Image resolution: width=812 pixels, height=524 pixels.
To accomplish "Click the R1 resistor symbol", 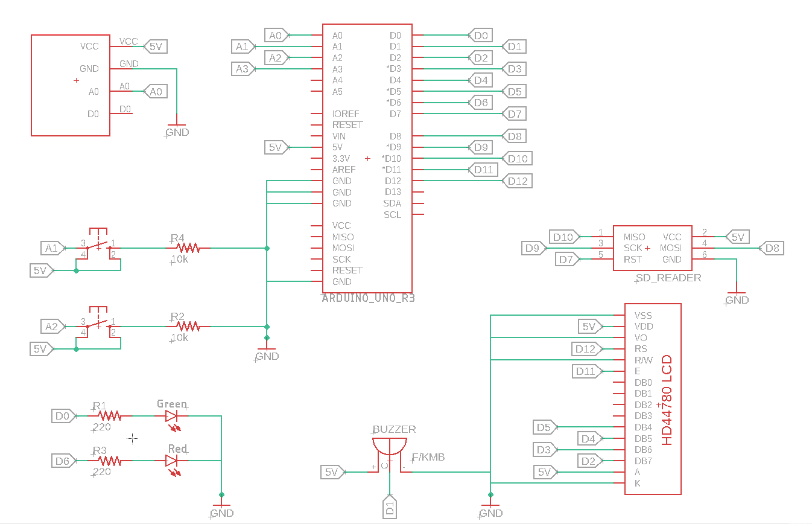I will click(110, 416).
